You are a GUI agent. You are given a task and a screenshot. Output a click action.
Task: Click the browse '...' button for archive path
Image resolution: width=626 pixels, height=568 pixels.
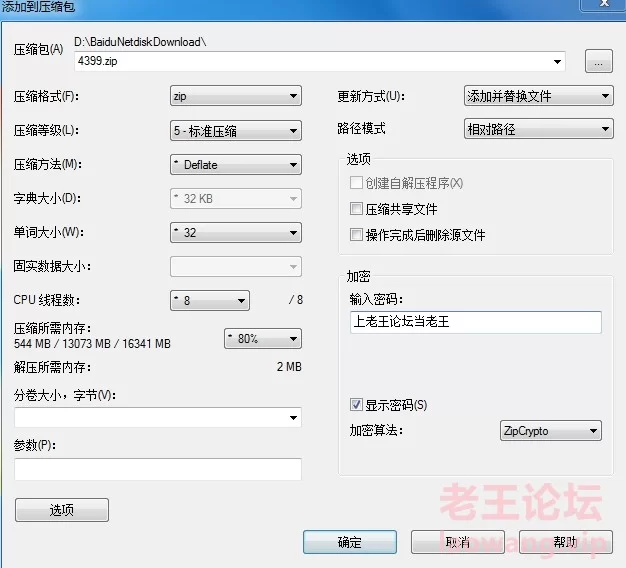point(598,61)
